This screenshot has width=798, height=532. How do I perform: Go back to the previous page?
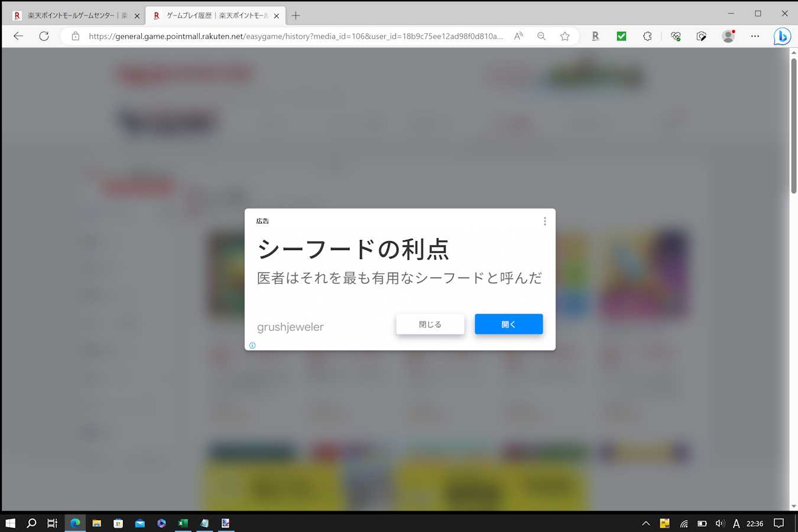pyautogui.click(x=18, y=36)
